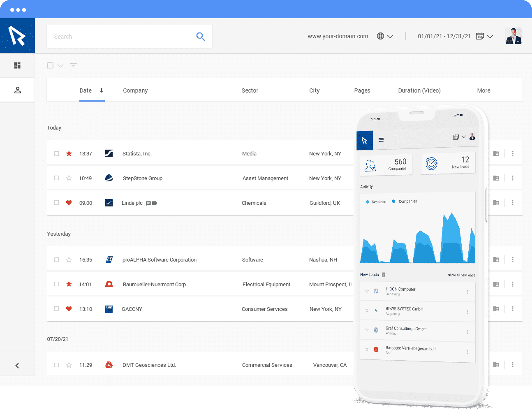Open the user profile icon in sidebar
This screenshot has width=532, height=410.
point(17,90)
